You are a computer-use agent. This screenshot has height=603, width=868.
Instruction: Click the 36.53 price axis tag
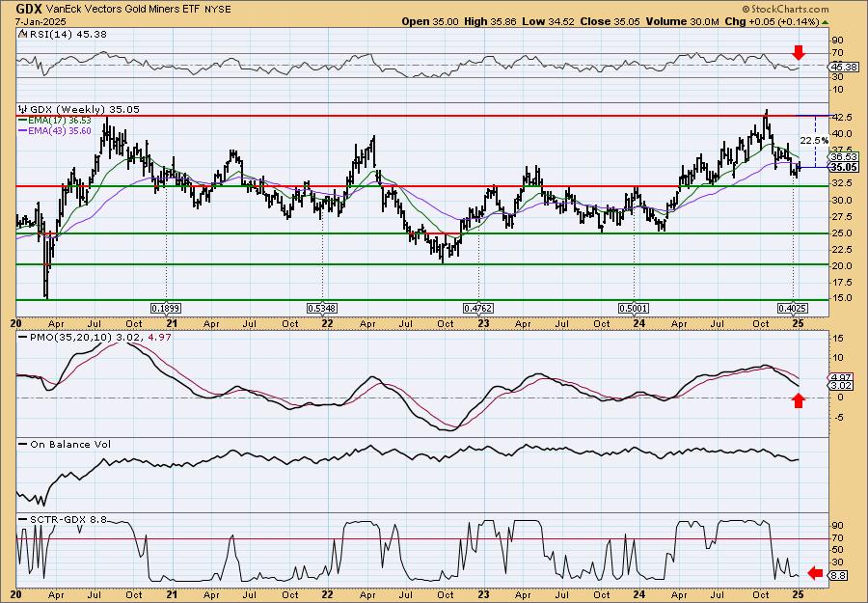coord(844,158)
